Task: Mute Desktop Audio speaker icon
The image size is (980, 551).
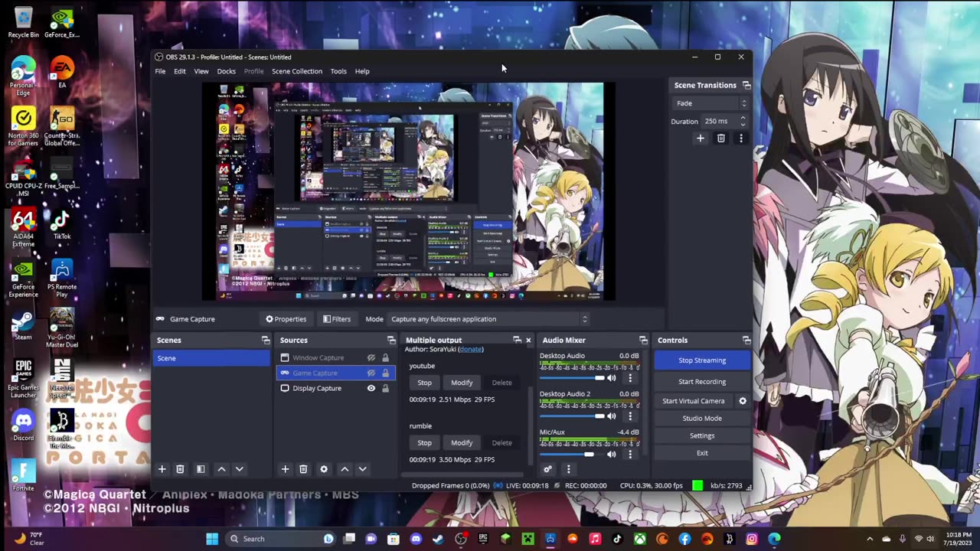Action: click(x=612, y=378)
